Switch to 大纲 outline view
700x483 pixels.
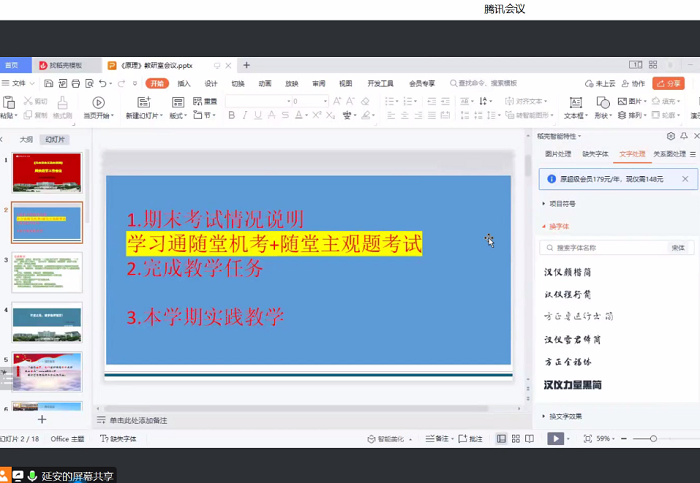pyautogui.click(x=26, y=140)
